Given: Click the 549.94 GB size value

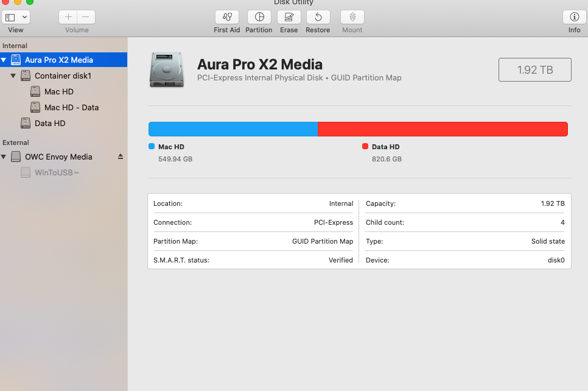Looking at the screenshot, I should point(175,159).
